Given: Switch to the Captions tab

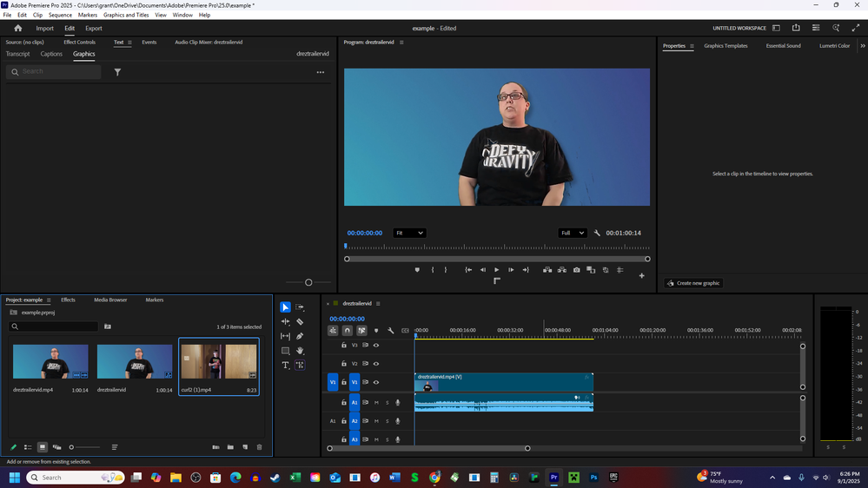Looking at the screenshot, I should [51, 54].
